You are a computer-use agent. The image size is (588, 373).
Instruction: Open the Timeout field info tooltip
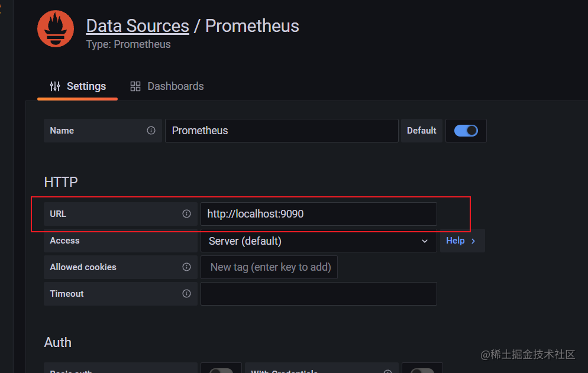coord(186,294)
